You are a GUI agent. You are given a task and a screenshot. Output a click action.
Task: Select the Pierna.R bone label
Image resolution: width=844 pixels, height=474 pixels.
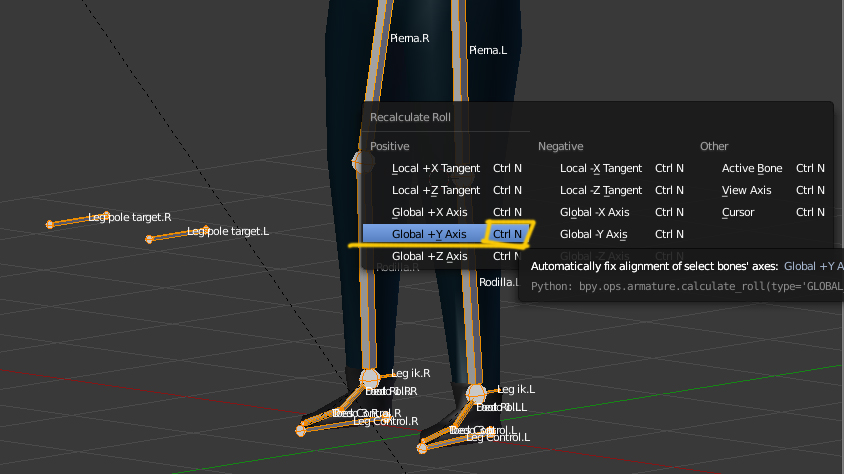pos(409,38)
